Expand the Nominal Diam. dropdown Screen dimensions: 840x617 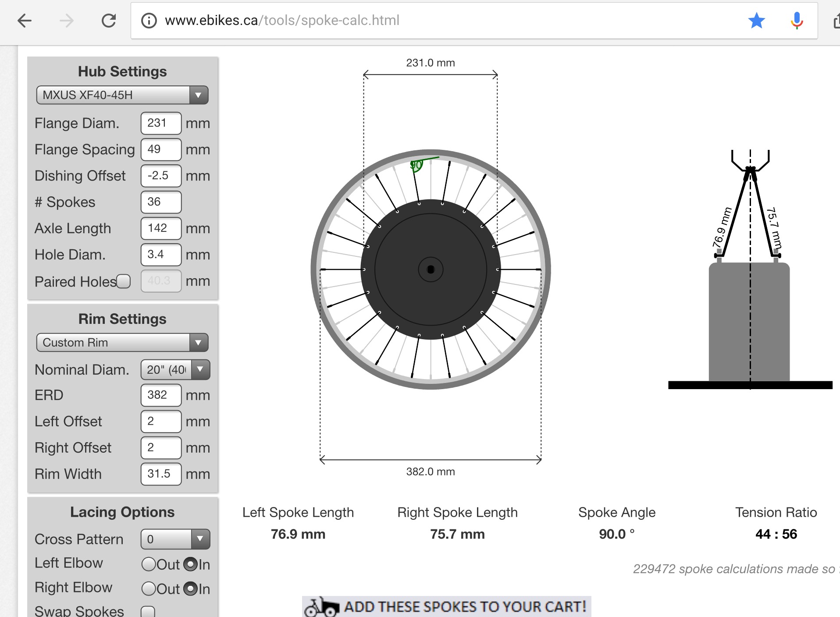click(175, 369)
